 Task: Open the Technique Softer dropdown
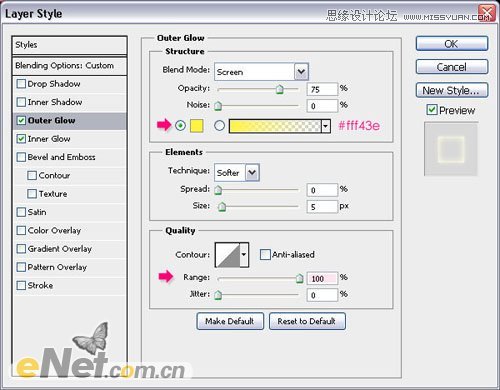(237, 173)
